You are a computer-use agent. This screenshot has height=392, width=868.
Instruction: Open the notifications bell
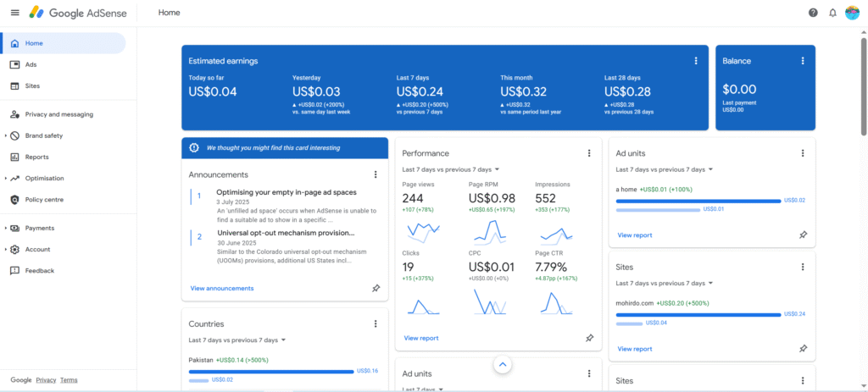coord(832,13)
